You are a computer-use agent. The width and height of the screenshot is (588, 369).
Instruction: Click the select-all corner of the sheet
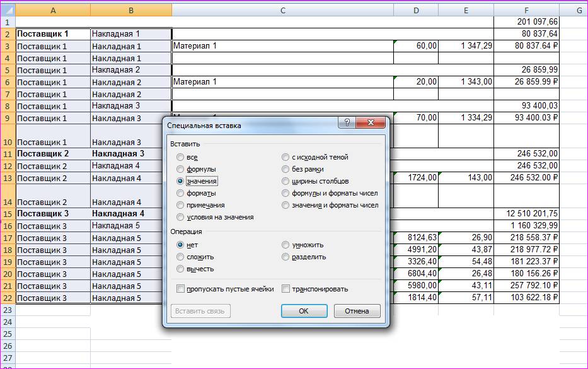(x=8, y=10)
